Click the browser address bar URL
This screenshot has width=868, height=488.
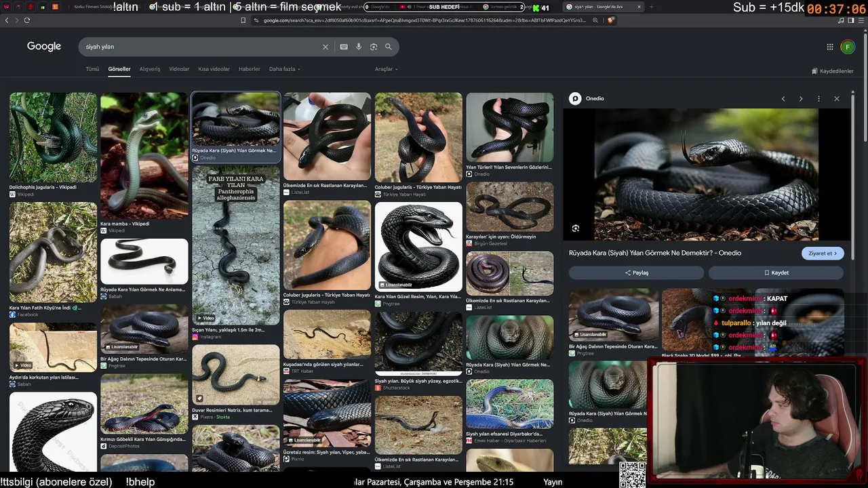425,20
